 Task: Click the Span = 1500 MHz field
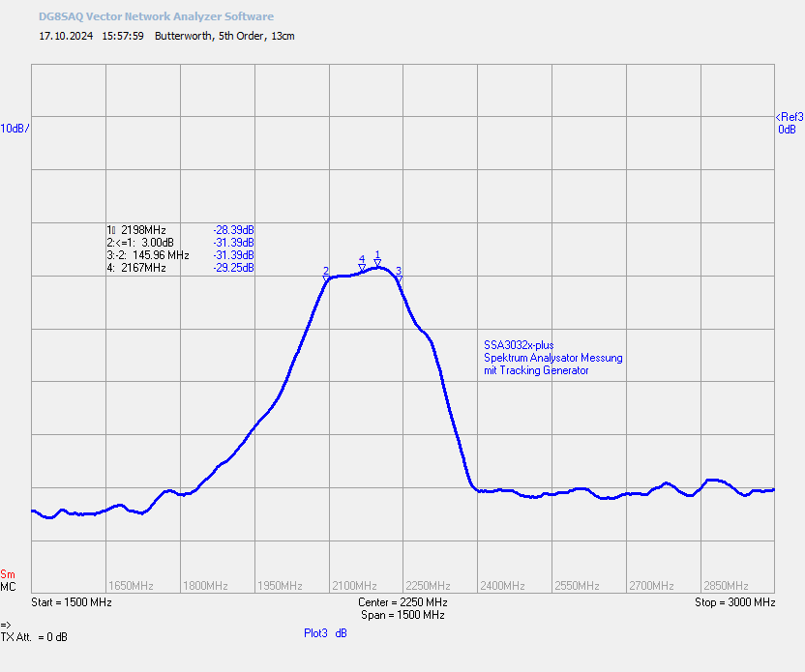pyautogui.click(x=403, y=615)
